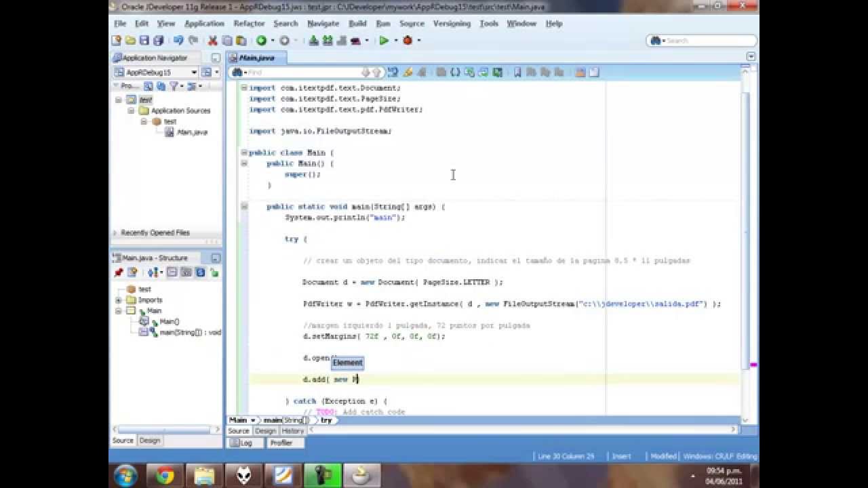
Task: Toggle the blue filter button in Structure
Action: [200, 272]
